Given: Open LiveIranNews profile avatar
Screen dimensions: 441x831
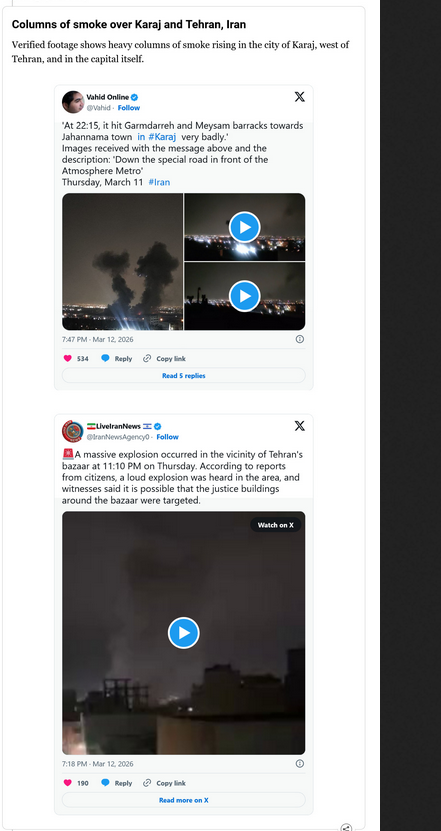Looking at the screenshot, I should pyautogui.click(x=73, y=431).
